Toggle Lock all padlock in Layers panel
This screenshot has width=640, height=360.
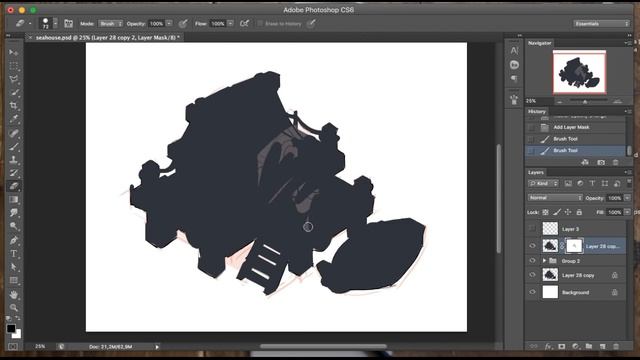coord(579,212)
